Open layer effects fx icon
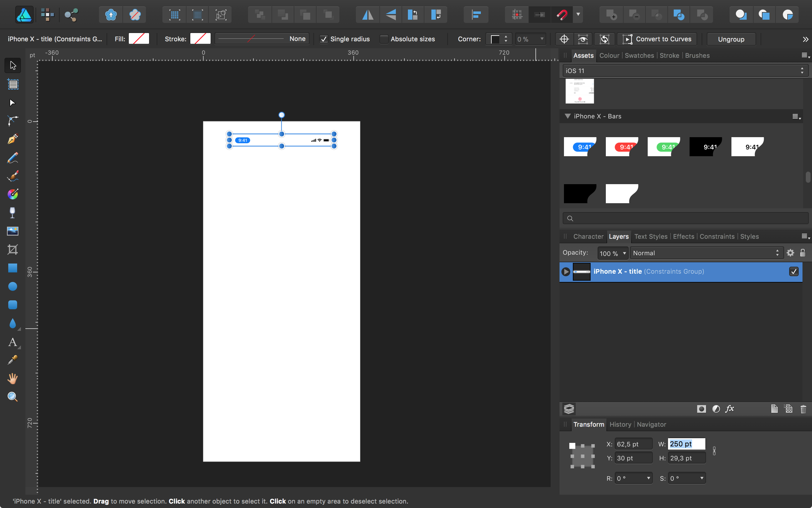 point(730,409)
